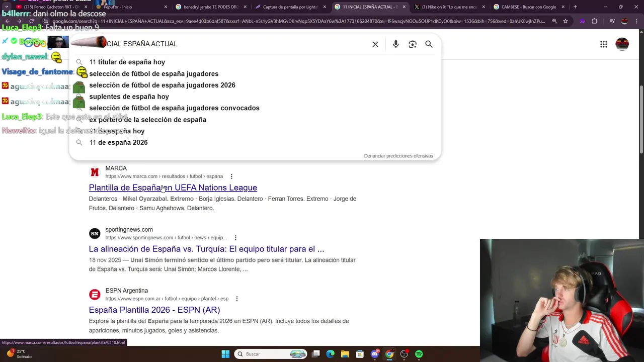Click the page vertical scrollbar
This screenshot has height=362, width=644.
click(641, 120)
